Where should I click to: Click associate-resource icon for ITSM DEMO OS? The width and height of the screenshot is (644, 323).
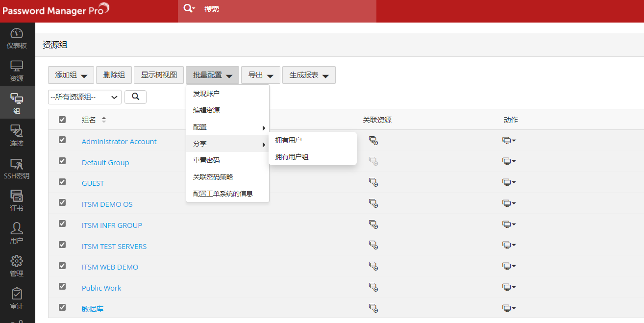(x=373, y=203)
